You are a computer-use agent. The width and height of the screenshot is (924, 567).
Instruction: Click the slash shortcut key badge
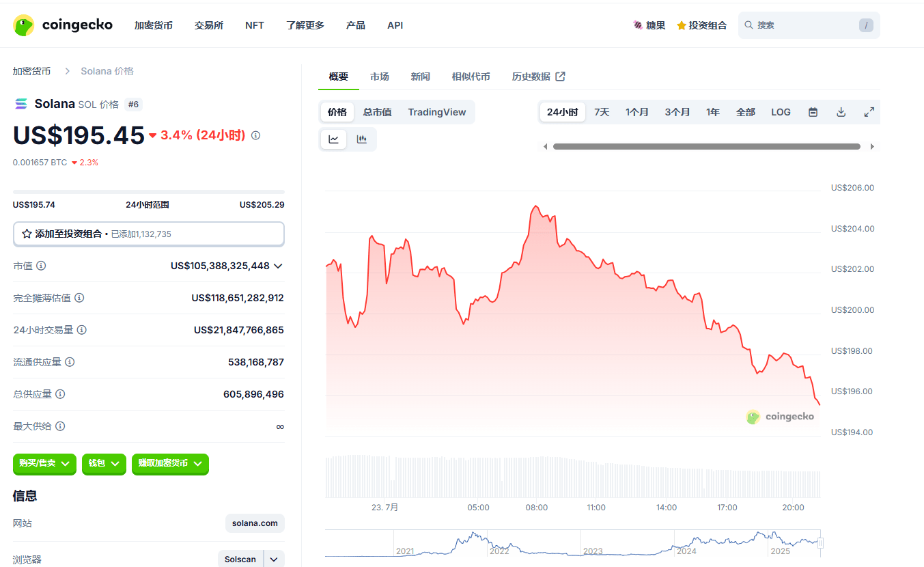(866, 25)
